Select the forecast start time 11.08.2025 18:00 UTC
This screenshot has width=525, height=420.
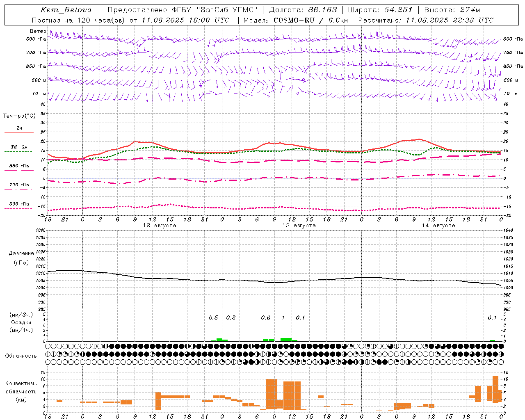pyautogui.click(x=185, y=20)
